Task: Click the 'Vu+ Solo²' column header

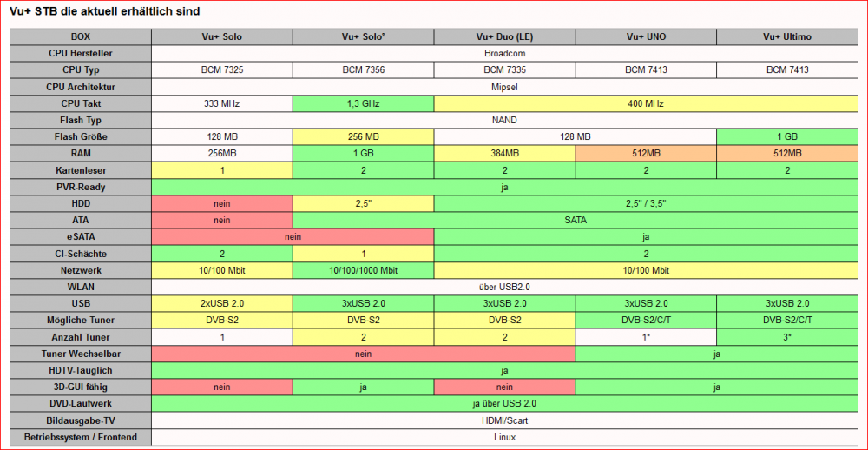Action: point(363,36)
